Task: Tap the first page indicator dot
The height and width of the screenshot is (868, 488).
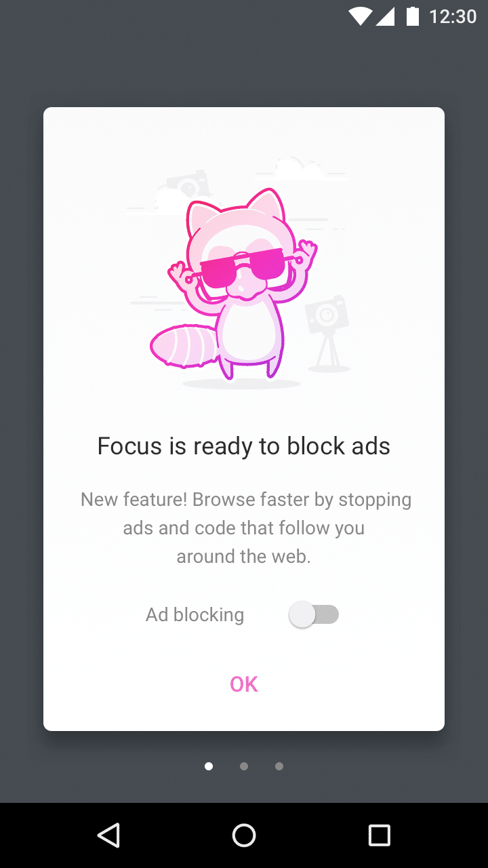Action: pyautogui.click(x=209, y=766)
